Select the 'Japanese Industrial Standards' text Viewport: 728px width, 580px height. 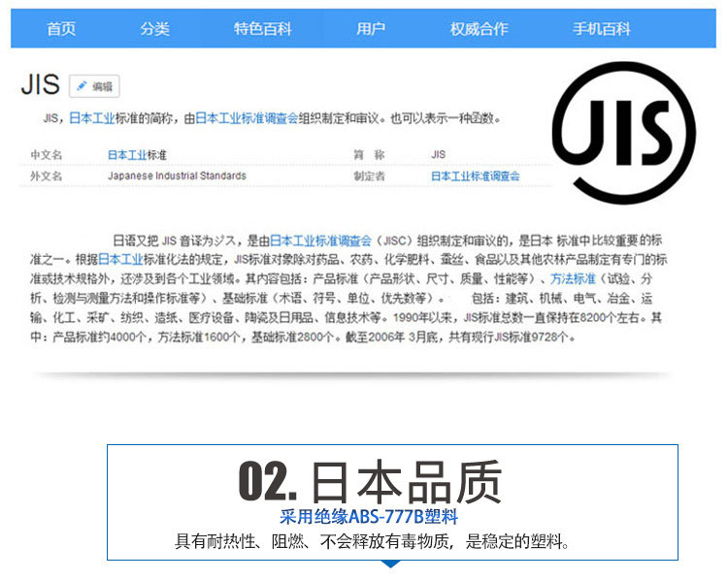(177, 176)
